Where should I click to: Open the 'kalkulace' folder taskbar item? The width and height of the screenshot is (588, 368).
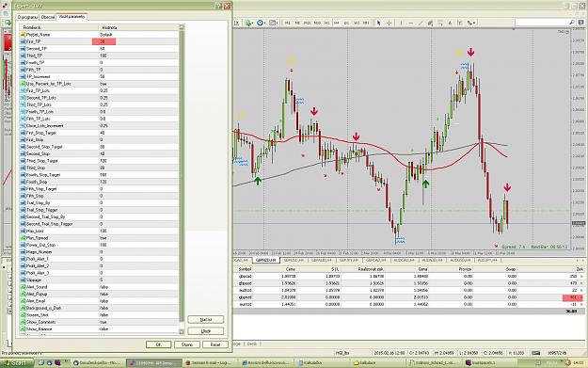377,362
